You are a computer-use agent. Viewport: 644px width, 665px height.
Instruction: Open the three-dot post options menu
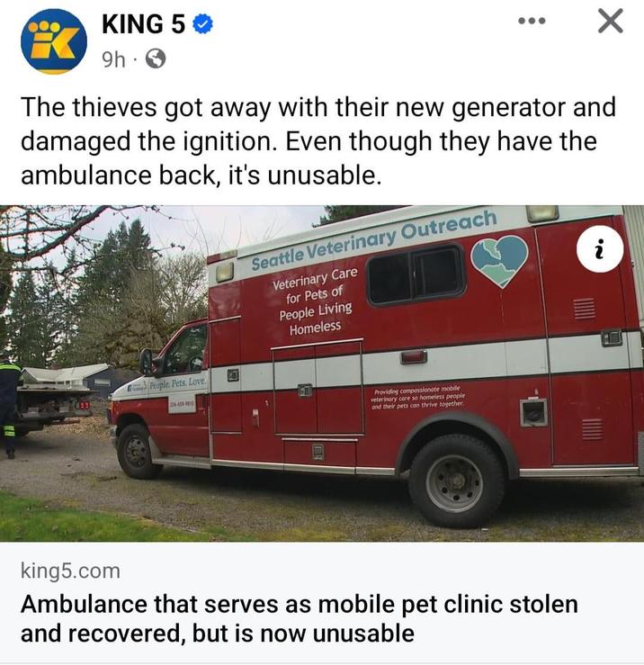[532, 21]
